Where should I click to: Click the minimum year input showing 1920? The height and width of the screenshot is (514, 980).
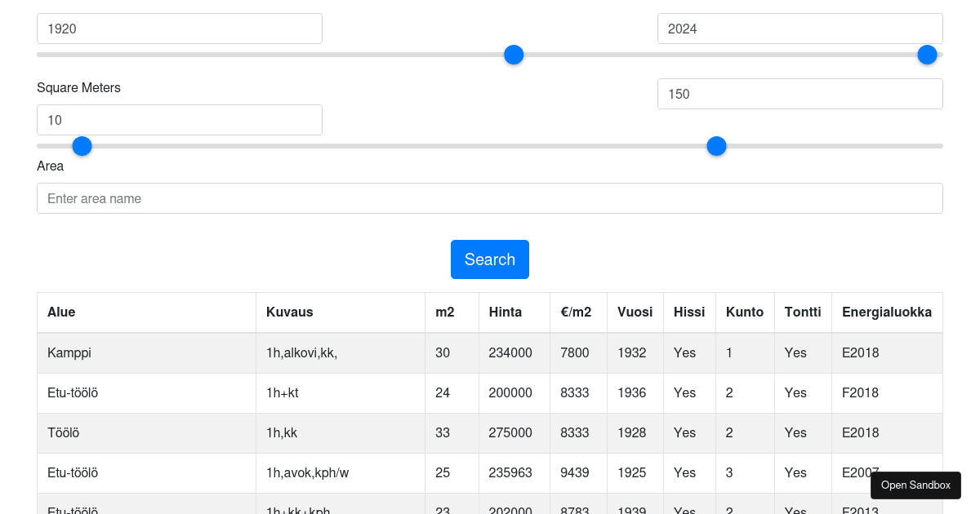pyautogui.click(x=180, y=28)
